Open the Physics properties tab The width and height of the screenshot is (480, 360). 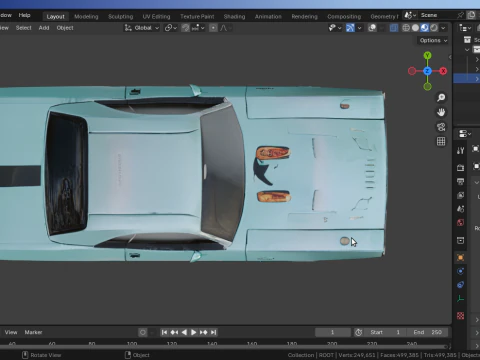click(460, 271)
